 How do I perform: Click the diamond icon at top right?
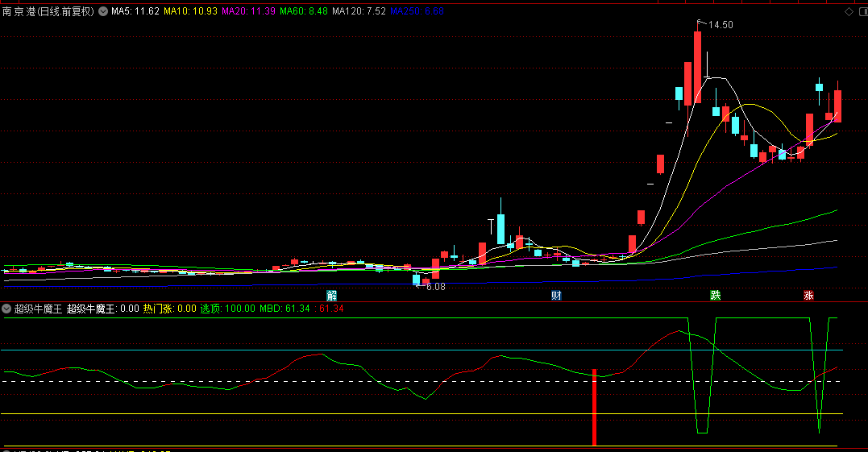click(848, 12)
